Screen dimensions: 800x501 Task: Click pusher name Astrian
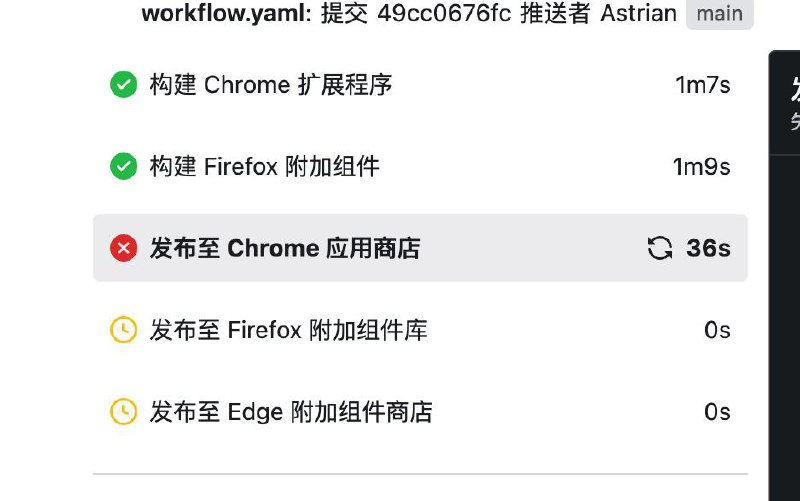pos(638,13)
